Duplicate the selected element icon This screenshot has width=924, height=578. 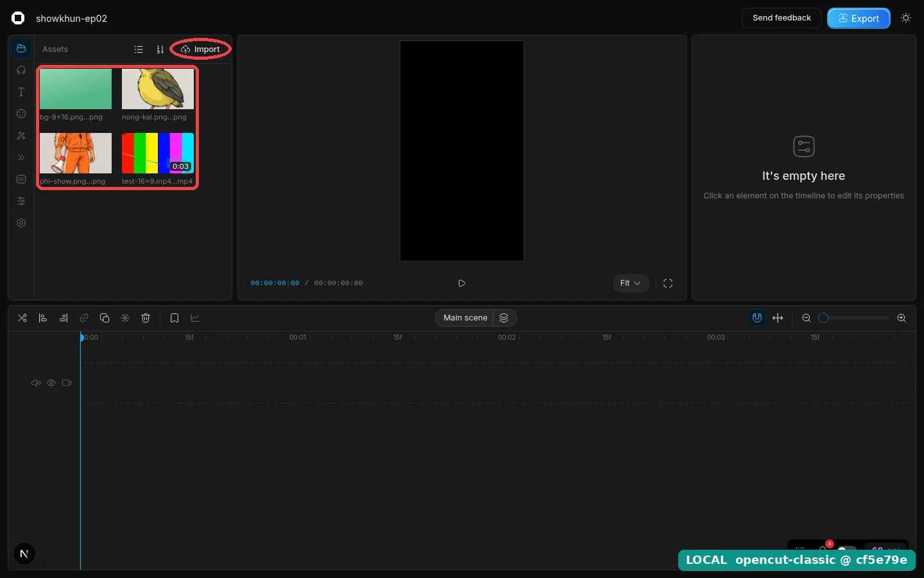pyautogui.click(x=105, y=318)
